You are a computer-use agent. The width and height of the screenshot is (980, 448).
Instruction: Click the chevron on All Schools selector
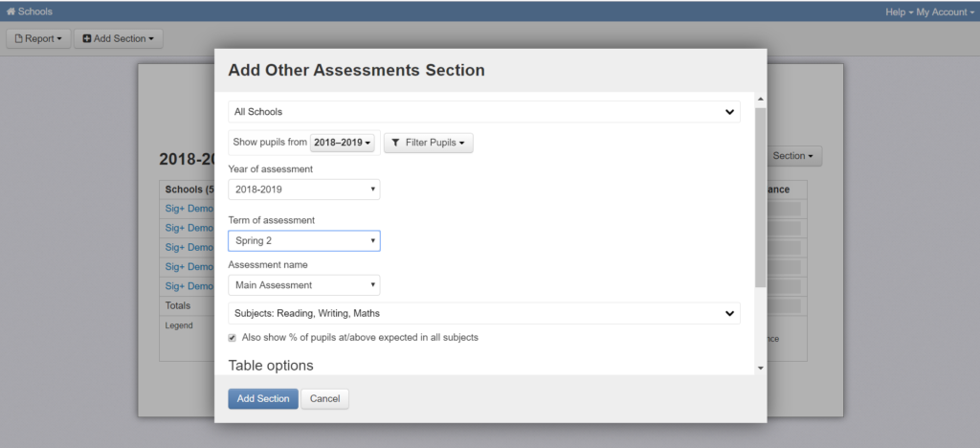pyautogui.click(x=728, y=112)
